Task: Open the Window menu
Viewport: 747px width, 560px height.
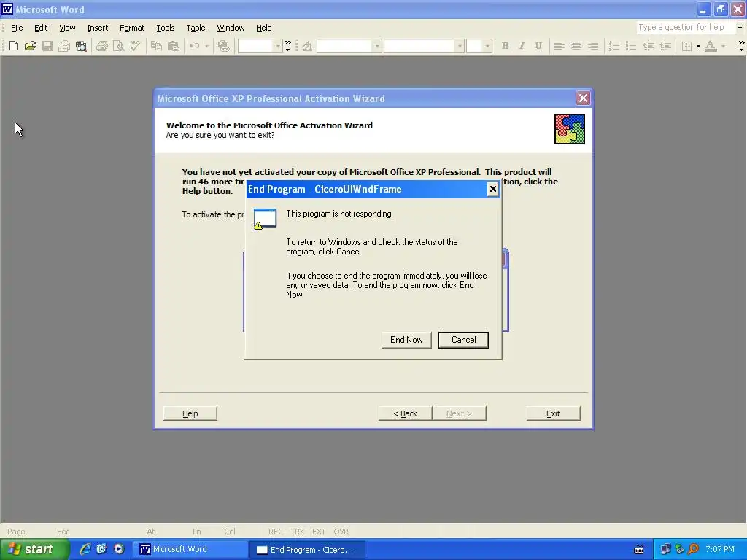Action: coord(231,28)
